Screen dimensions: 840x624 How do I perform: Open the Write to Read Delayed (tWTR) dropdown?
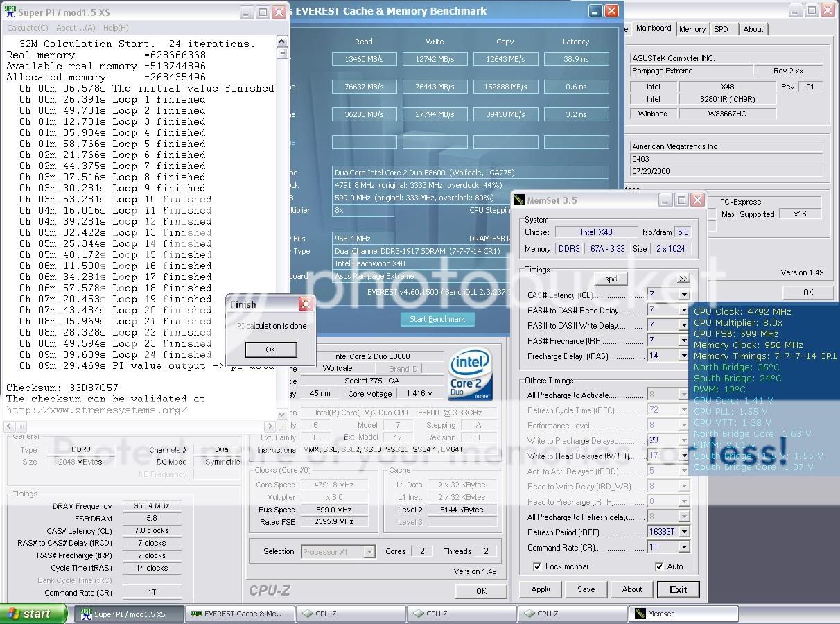[x=684, y=456]
